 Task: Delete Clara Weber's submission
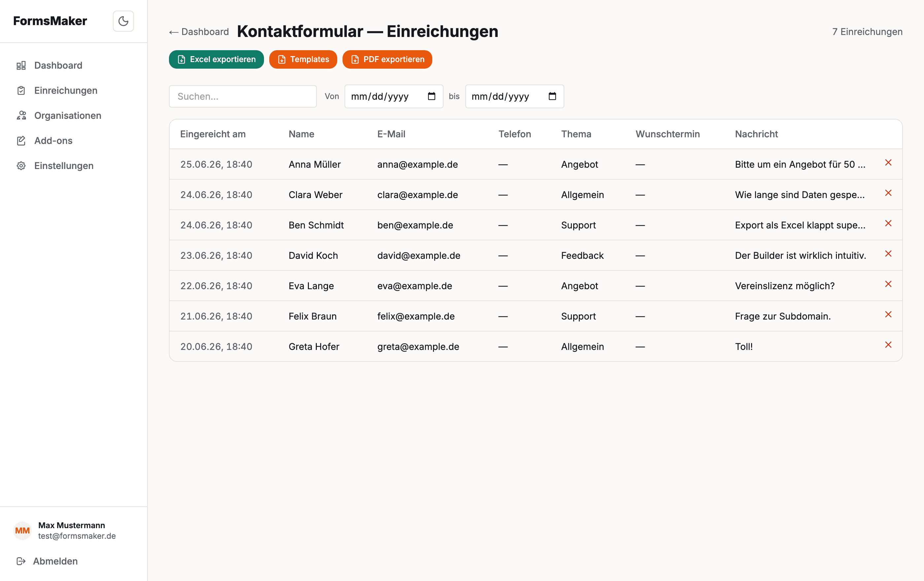888,193
